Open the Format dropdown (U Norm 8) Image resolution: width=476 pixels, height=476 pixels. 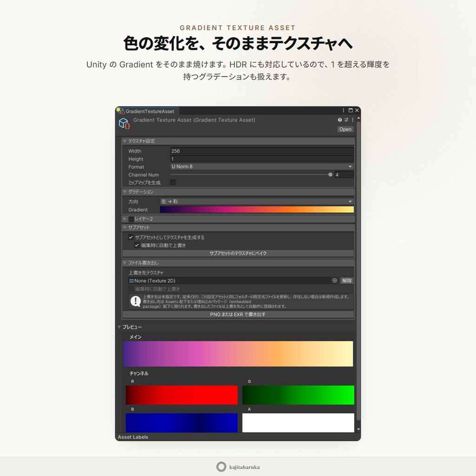coord(262,167)
